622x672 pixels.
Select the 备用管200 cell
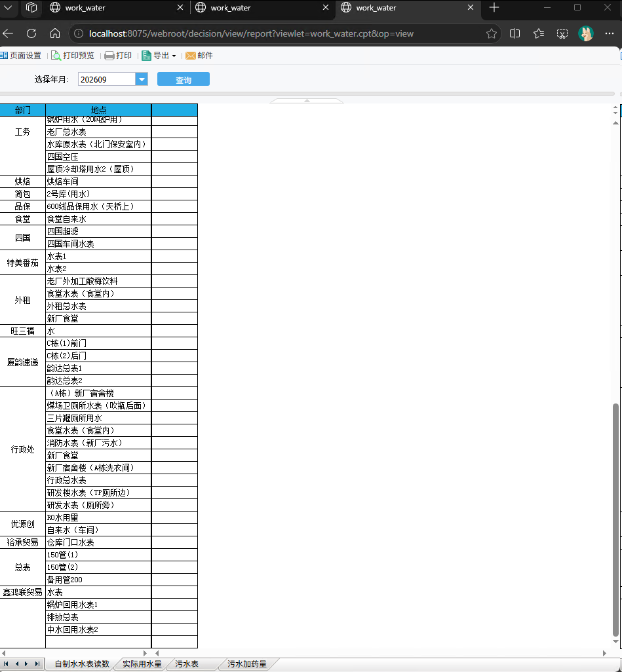(x=99, y=580)
